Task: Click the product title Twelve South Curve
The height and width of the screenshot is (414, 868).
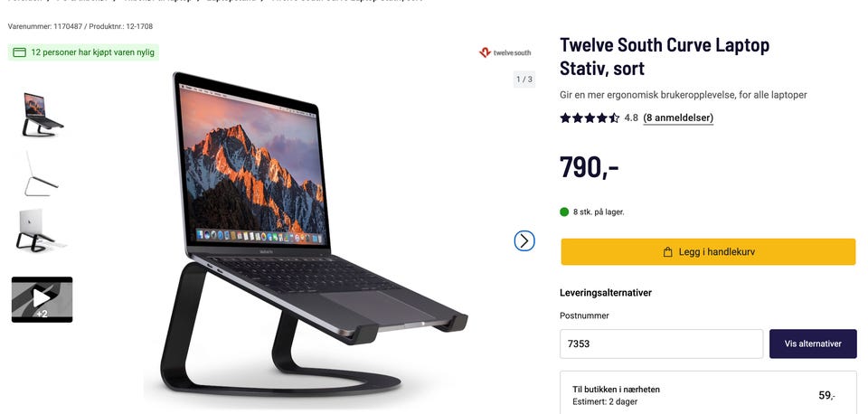Action: [665, 56]
